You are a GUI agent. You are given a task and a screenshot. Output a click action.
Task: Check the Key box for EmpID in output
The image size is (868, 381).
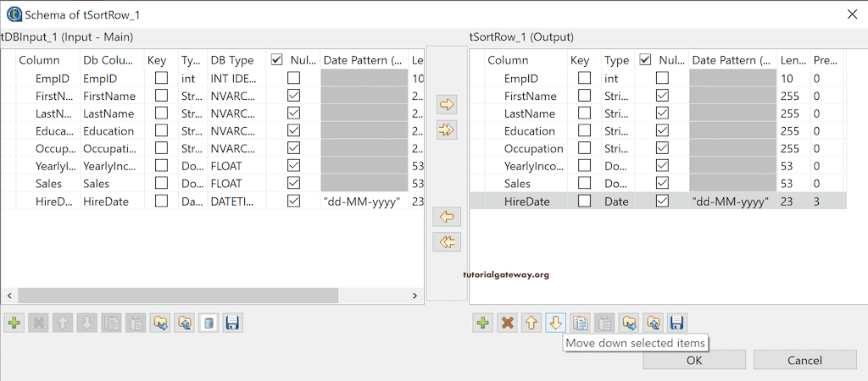[584, 79]
